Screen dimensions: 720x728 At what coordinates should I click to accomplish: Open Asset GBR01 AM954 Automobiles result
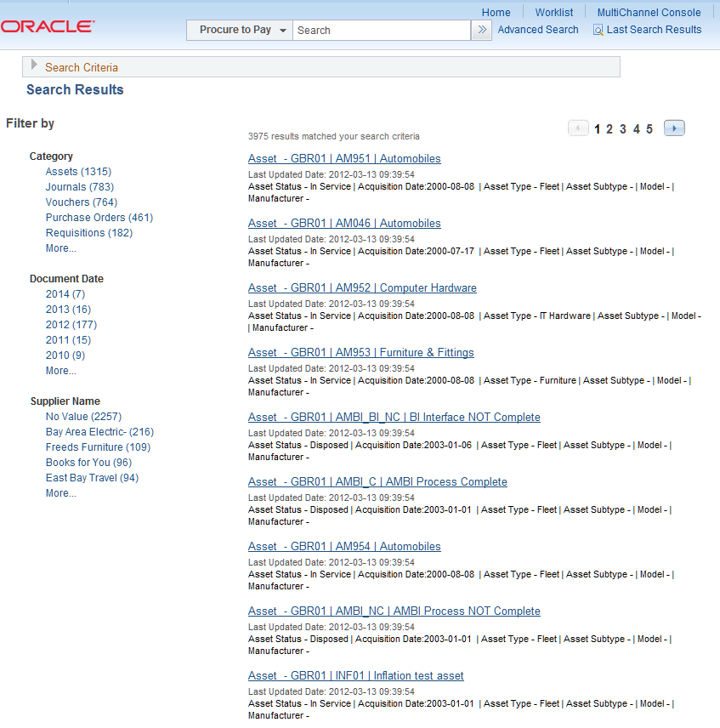pos(344,547)
